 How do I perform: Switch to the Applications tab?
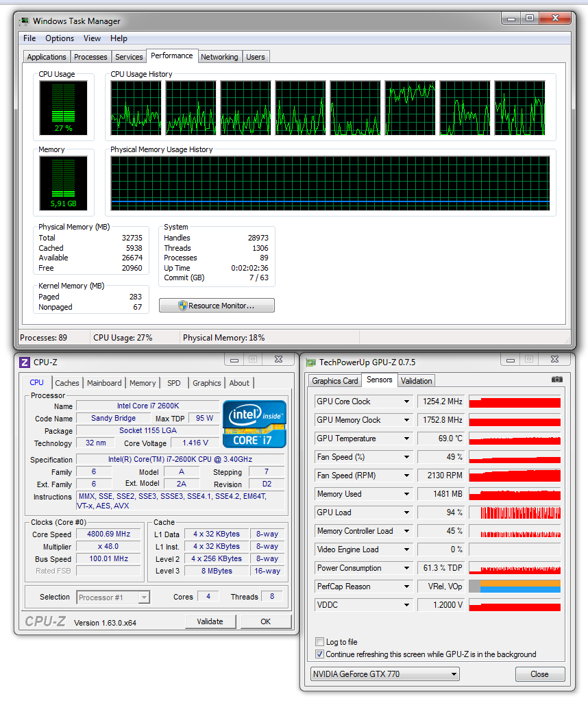tap(47, 57)
